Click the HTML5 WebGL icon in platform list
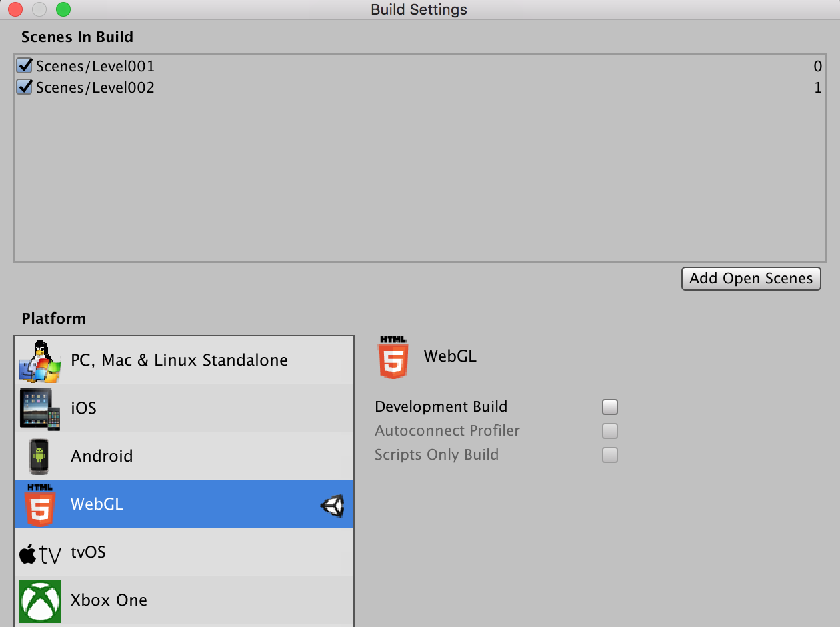The height and width of the screenshot is (627, 840). [39, 504]
